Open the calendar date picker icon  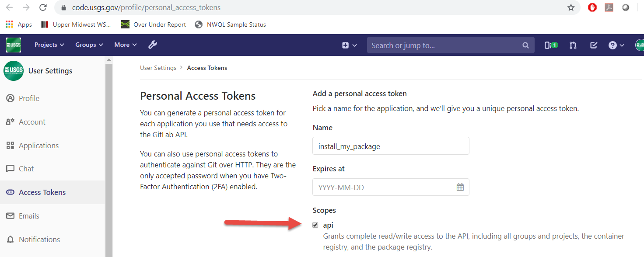(x=460, y=187)
